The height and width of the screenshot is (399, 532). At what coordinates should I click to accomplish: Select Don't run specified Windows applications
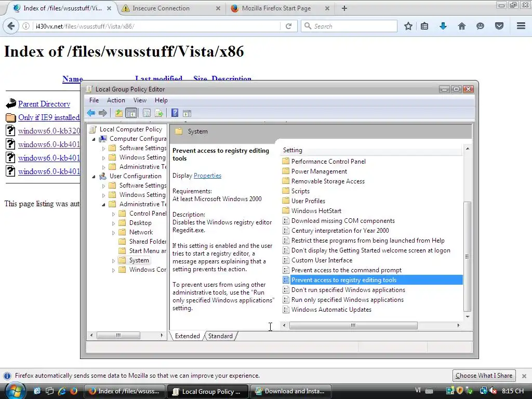click(348, 290)
